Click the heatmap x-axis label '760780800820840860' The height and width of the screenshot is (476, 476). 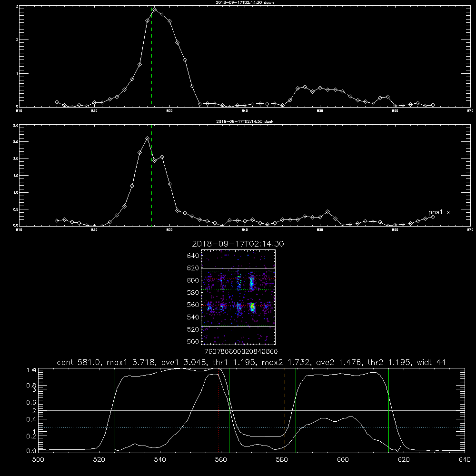click(241, 351)
